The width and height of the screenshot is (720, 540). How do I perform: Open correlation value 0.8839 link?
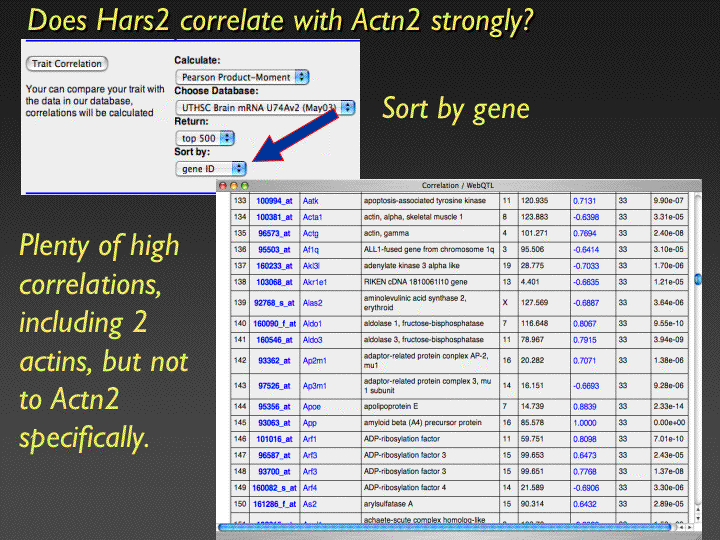(x=585, y=407)
